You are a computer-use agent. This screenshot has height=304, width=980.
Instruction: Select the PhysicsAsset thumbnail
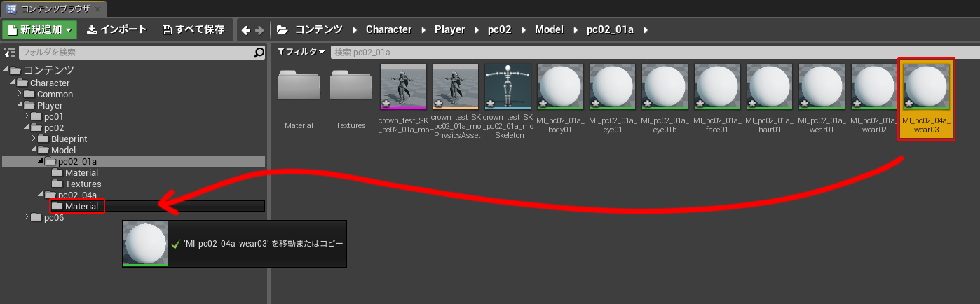456,88
